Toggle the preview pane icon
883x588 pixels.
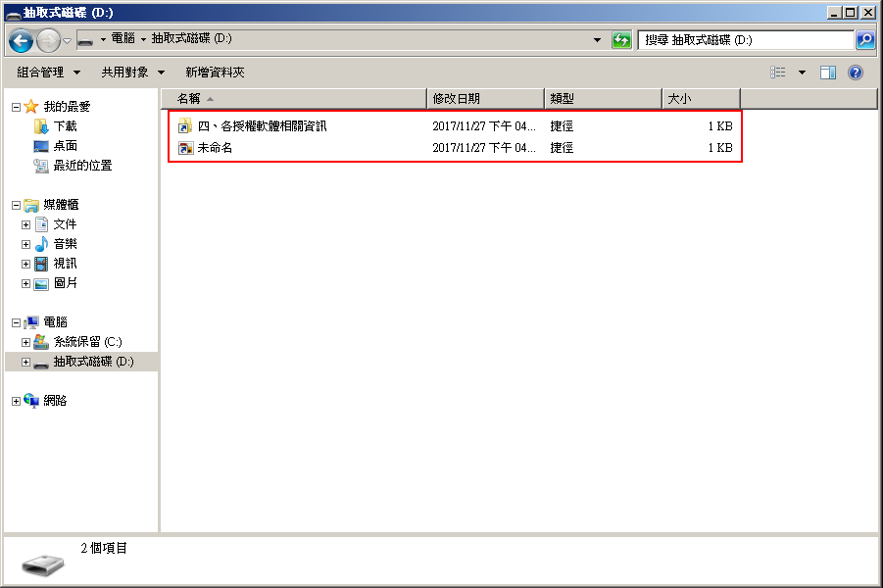(828, 73)
